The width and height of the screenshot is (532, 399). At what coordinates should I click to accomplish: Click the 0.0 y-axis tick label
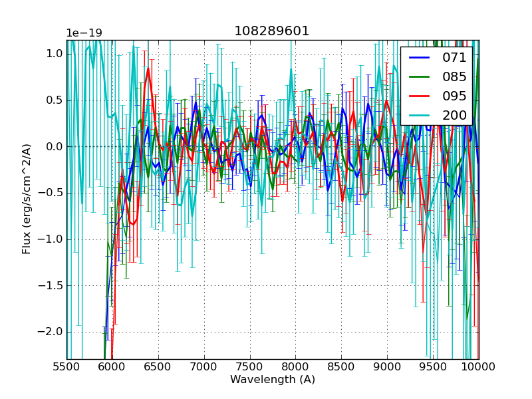[54, 146]
